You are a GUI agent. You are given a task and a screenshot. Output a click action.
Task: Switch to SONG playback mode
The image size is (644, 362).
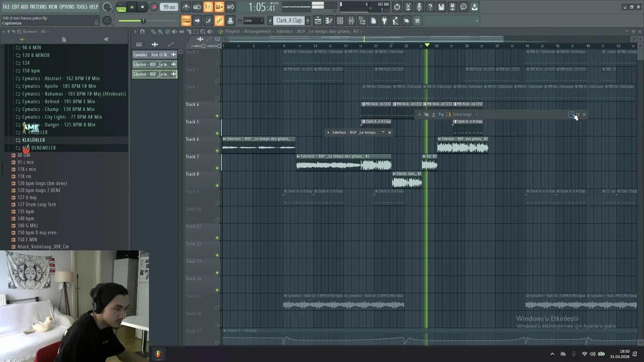(x=121, y=9)
